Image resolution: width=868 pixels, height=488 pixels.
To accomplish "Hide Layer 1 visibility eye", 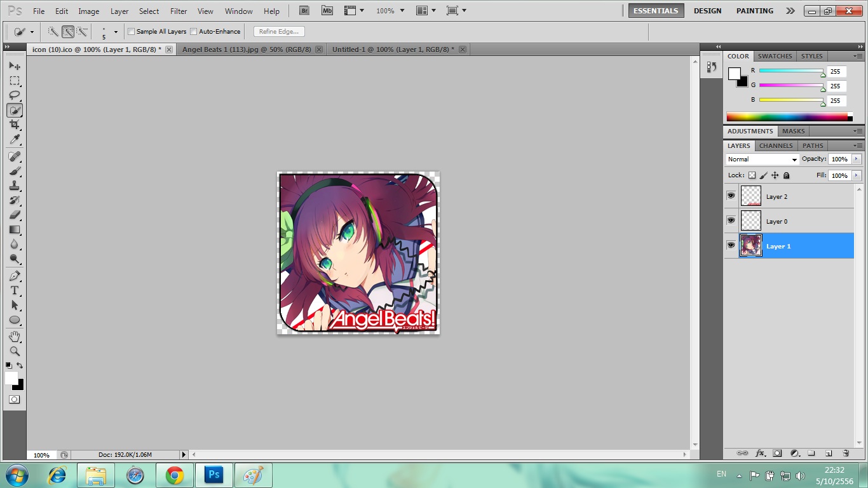I will [731, 245].
